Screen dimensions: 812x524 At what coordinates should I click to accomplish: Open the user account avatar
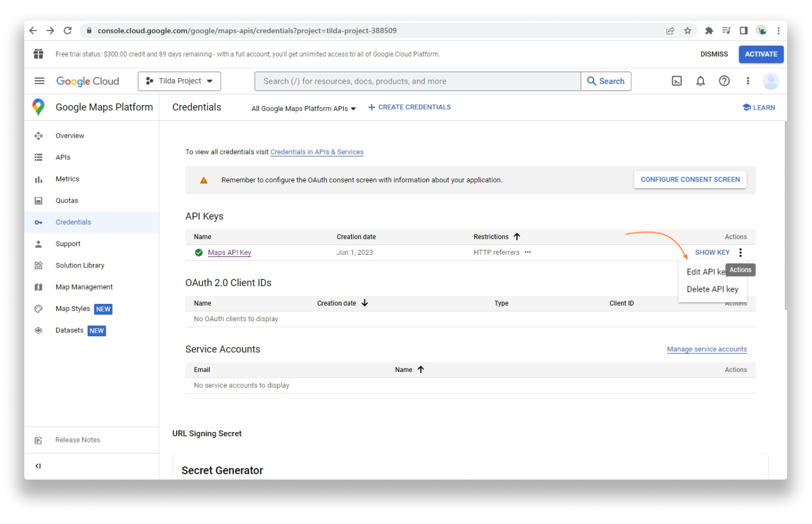770,81
